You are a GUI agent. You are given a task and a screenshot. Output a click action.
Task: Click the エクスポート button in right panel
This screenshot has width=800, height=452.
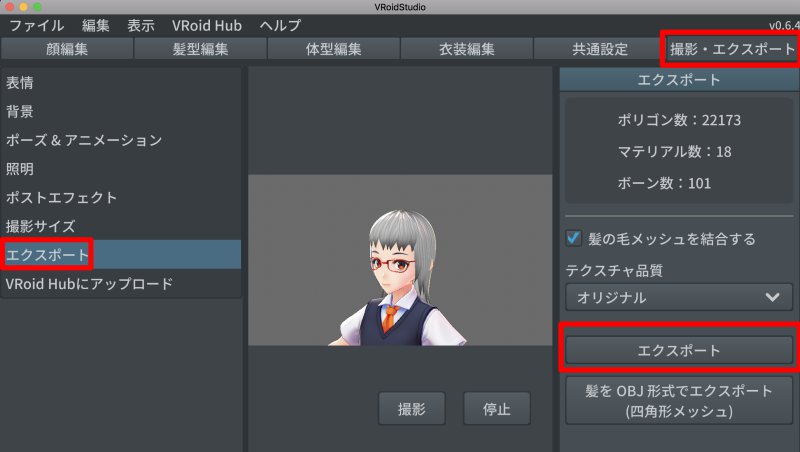tap(679, 350)
